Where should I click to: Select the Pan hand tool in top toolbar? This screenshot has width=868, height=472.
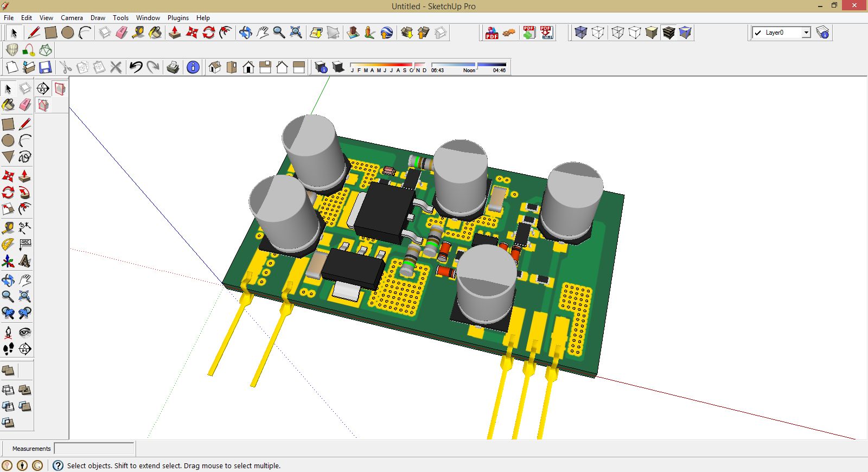262,33
